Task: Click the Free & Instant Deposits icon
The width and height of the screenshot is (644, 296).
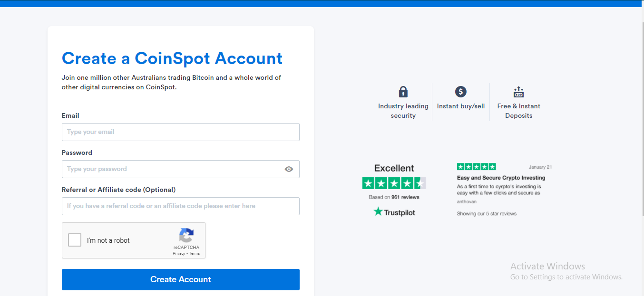Action: pos(518,92)
